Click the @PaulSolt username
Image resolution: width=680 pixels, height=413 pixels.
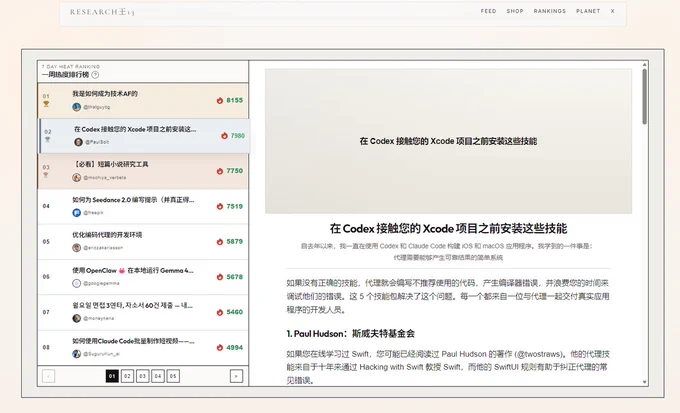pyautogui.click(x=97, y=142)
